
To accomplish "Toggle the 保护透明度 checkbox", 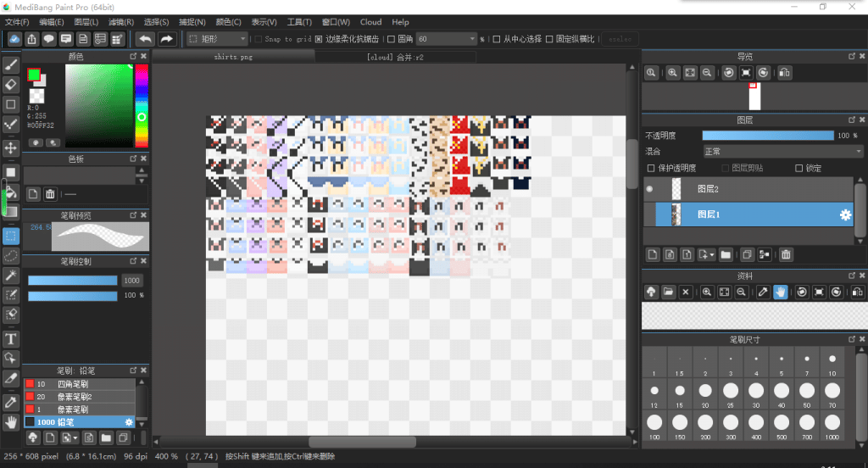I will coord(651,169).
